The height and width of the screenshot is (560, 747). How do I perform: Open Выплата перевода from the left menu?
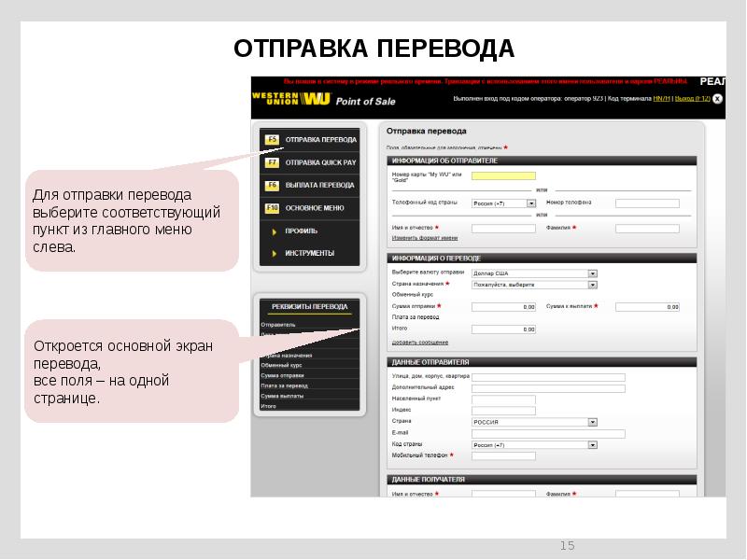tap(319, 185)
